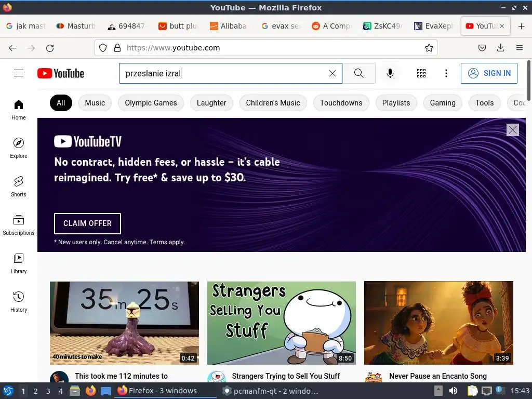Click the magnifier search button
This screenshot has width=532, height=399.
coord(358,73)
